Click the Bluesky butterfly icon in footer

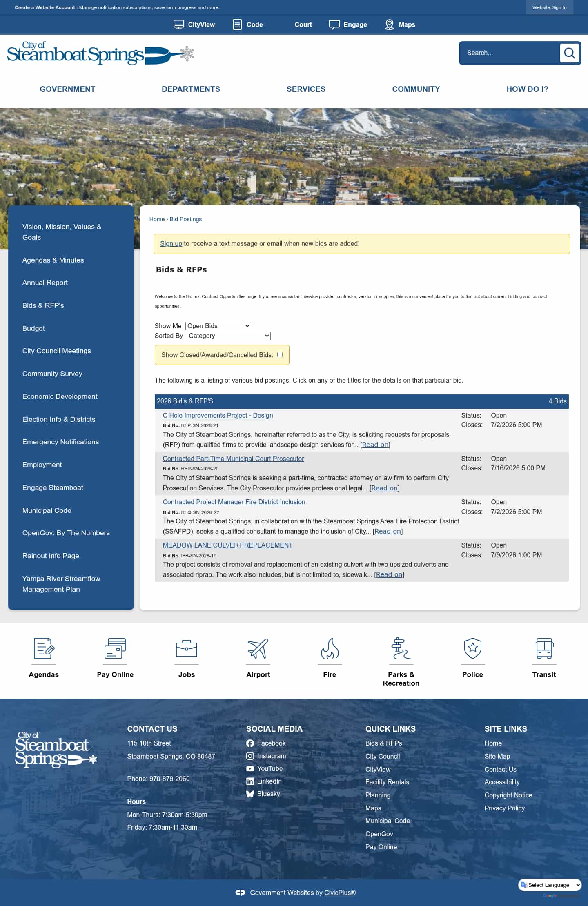pos(250,794)
